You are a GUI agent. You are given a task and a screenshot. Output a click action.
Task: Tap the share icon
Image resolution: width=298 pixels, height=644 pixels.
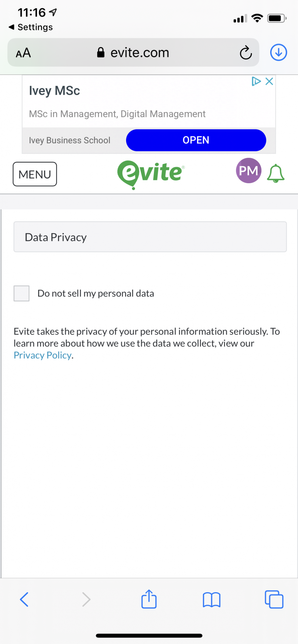[x=149, y=599]
